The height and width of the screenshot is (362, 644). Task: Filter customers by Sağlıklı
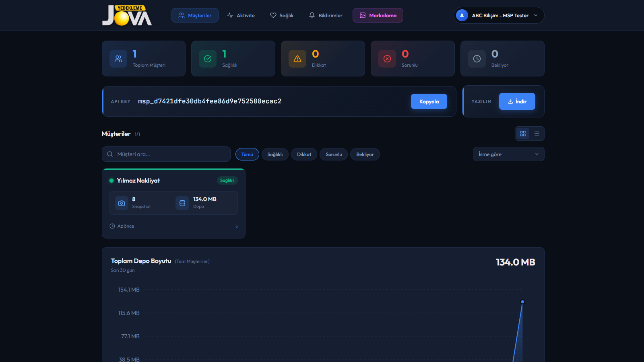[275, 154]
